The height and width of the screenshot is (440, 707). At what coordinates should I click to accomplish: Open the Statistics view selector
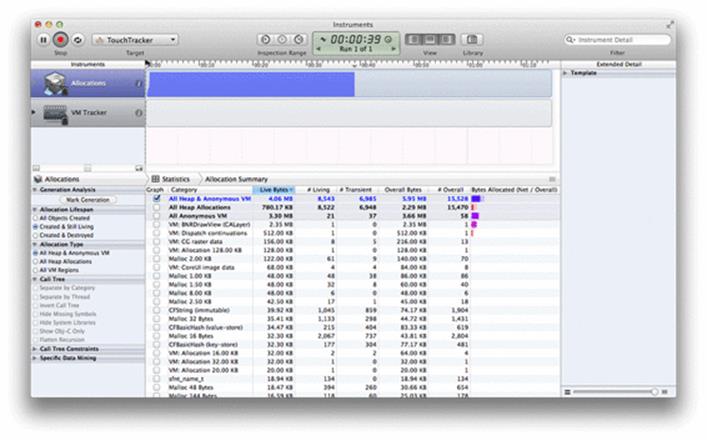pos(175,179)
